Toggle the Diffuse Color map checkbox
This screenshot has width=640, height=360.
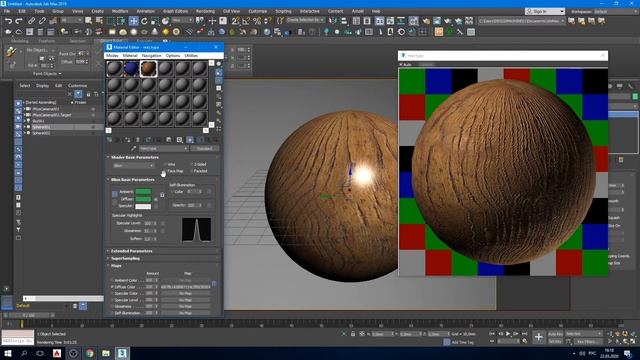pos(112,287)
